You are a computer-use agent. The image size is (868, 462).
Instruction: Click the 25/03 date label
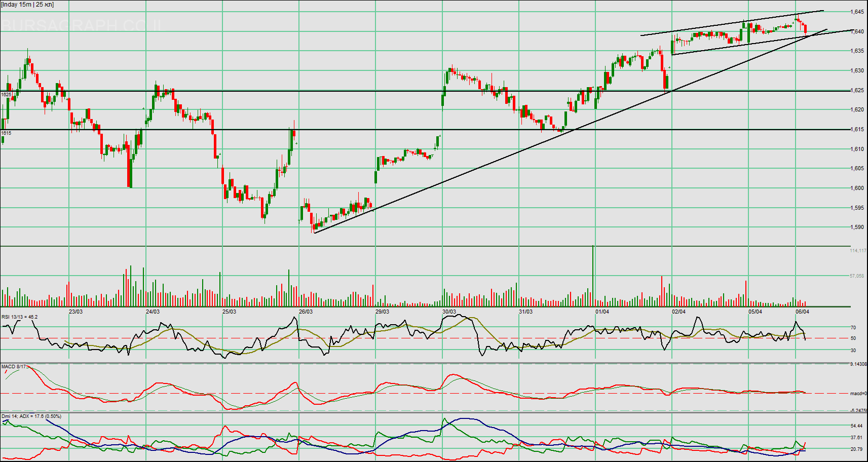pyautogui.click(x=229, y=312)
